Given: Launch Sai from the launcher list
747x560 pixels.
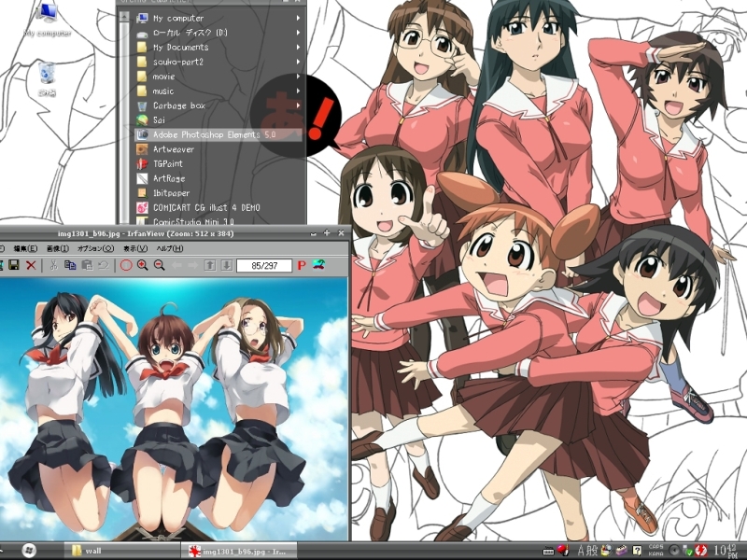Looking at the screenshot, I should (x=218, y=120).
